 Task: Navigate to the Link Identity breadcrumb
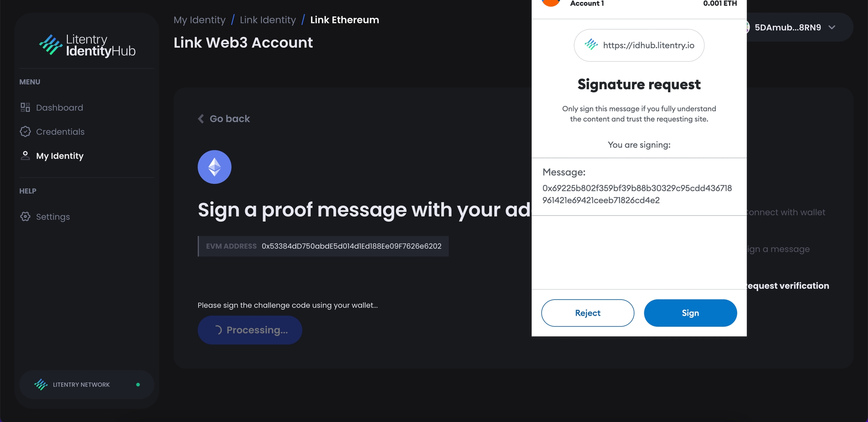[267, 20]
